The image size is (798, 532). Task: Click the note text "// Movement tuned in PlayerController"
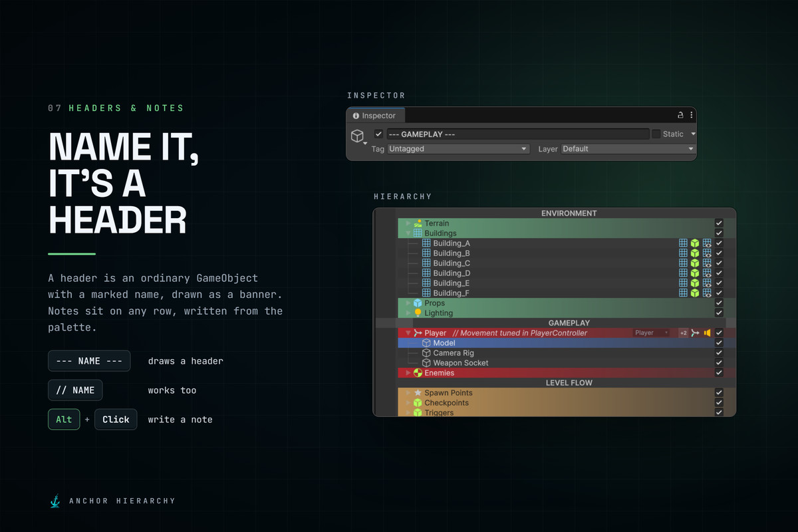click(519, 333)
